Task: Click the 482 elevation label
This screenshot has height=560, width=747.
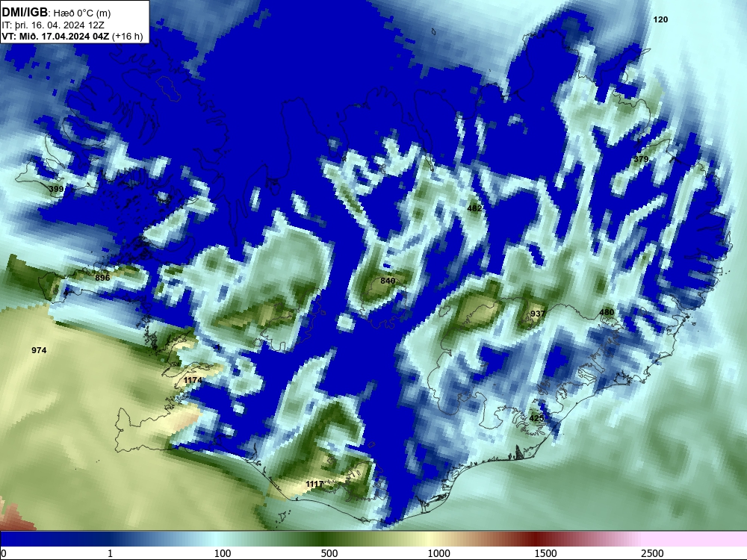Action: [x=474, y=208]
